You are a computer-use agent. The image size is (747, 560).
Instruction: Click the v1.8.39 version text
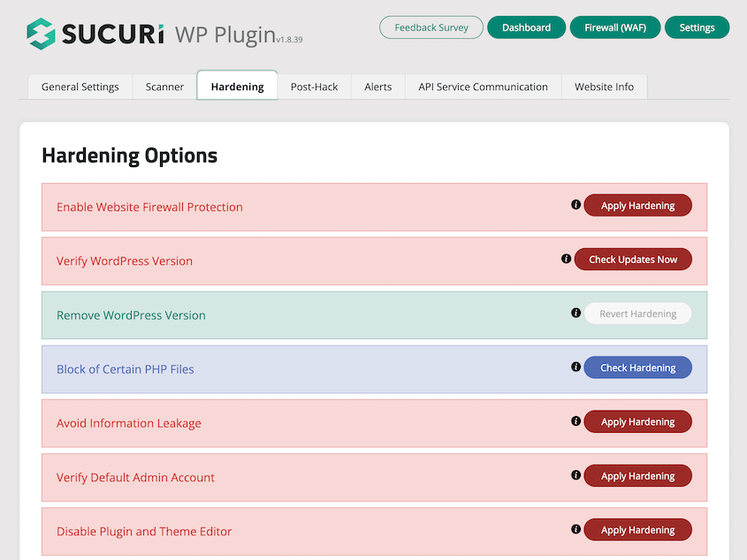[x=289, y=40]
